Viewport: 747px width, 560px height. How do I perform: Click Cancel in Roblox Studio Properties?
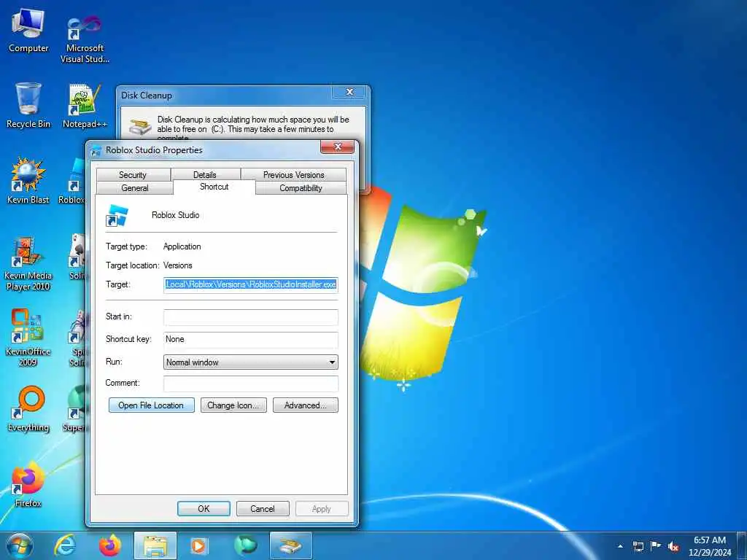[x=263, y=508]
